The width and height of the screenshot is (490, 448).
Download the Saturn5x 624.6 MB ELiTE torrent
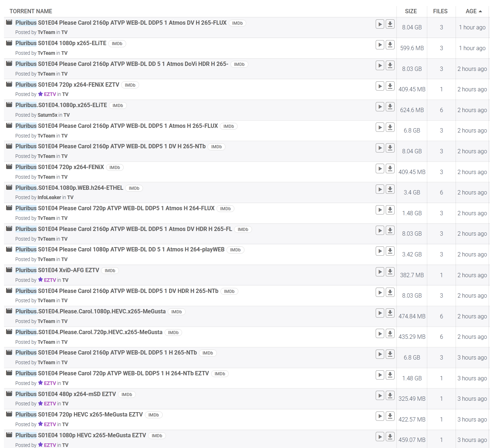[390, 107]
